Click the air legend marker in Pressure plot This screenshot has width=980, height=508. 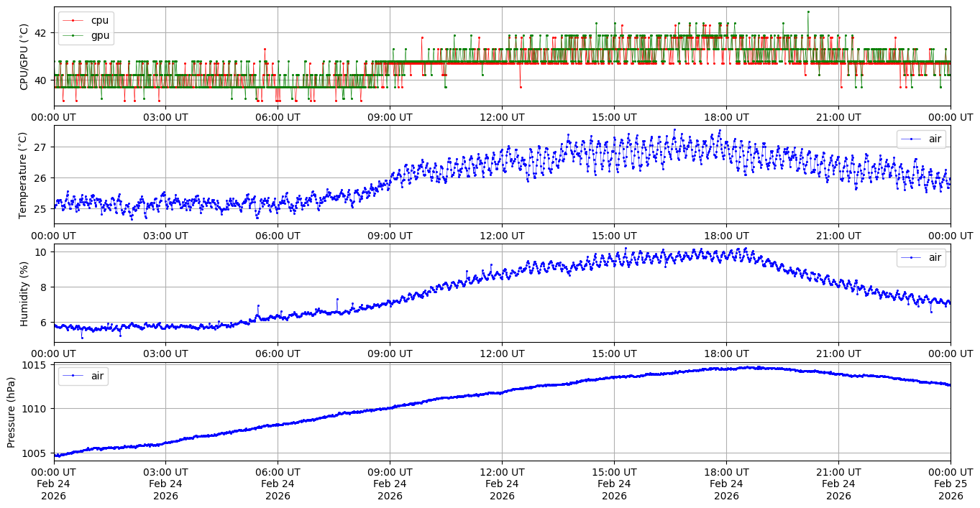click(x=73, y=376)
